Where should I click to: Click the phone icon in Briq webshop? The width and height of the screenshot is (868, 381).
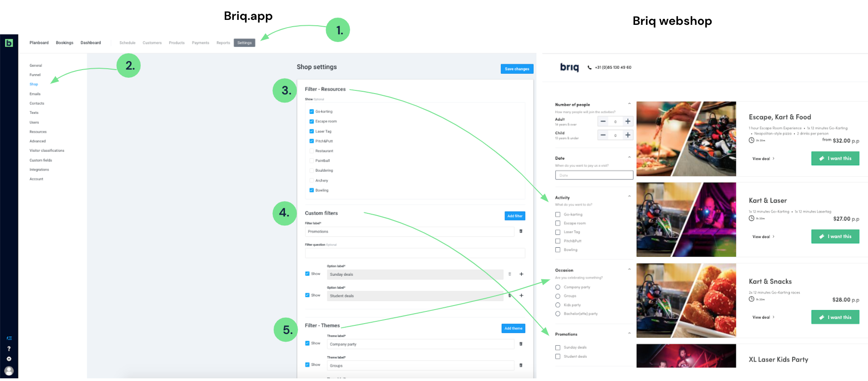tap(589, 67)
